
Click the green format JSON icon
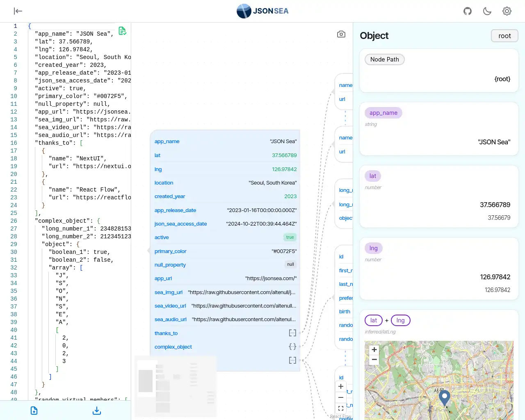pyautogui.click(x=122, y=31)
